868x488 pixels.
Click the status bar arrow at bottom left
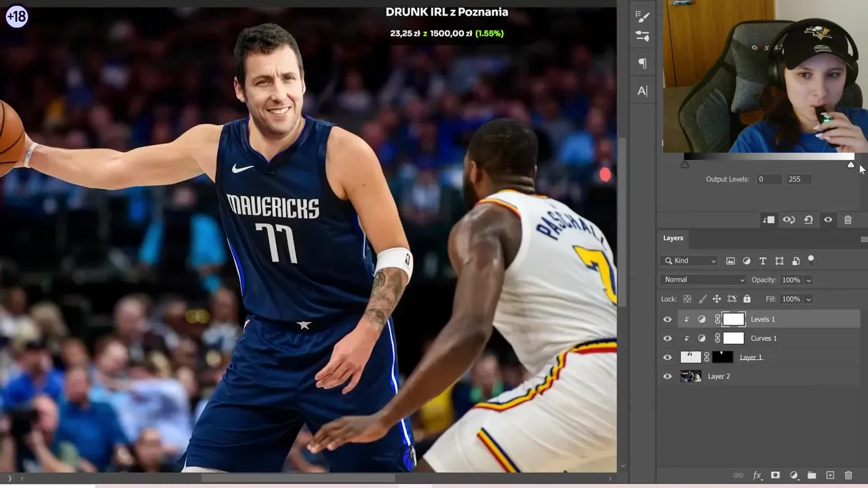point(9,479)
